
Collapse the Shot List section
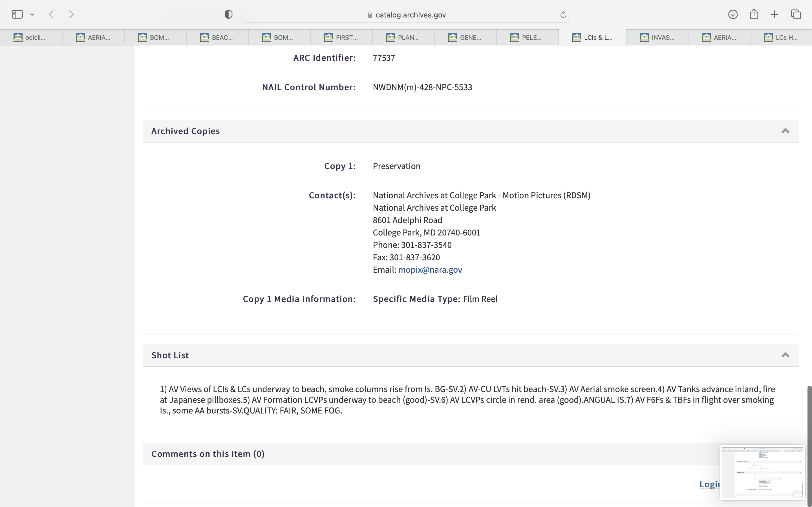(x=785, y=355)
